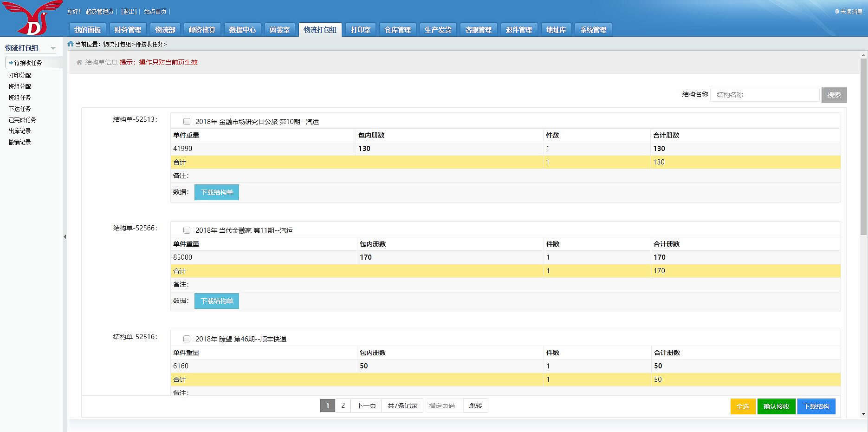Image resolution: width=868 pixels, height=432 pixels.
Task: Click the scrollbar down arrow
Action: pyautogui.click(x=863, y=414)
